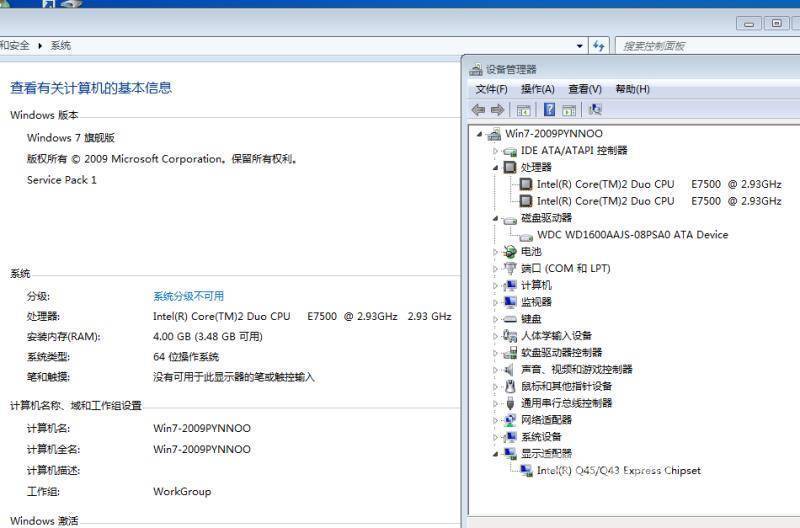Expand the 端口 (COM 和 LPT) node

(x=495, y=268)
